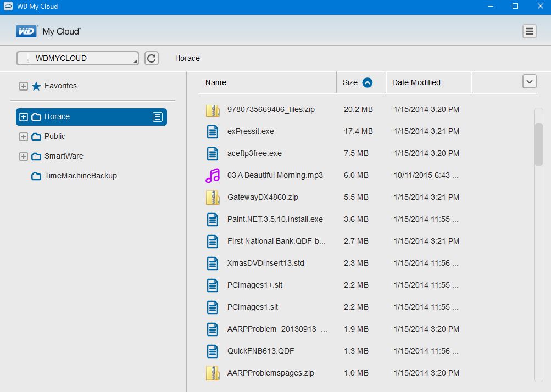Expand the Public folder node
The image size is (551, 392).
coord(24,137)
